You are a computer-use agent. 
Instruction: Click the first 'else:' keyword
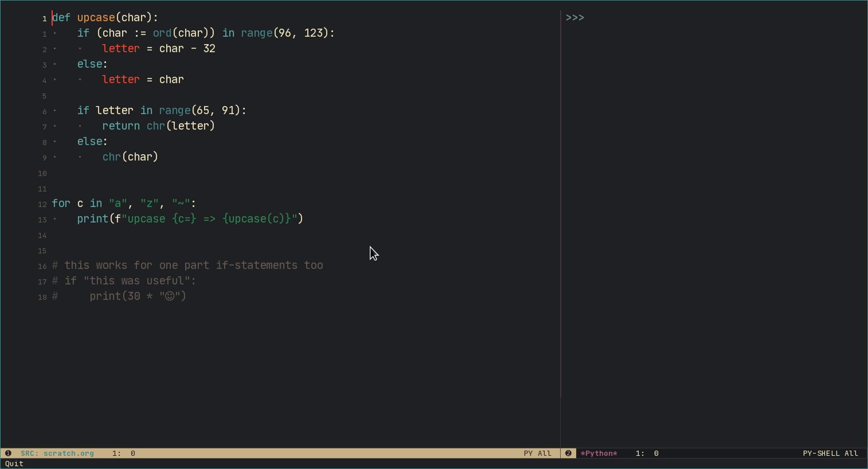pyautogui.click(x=92, y=64)
